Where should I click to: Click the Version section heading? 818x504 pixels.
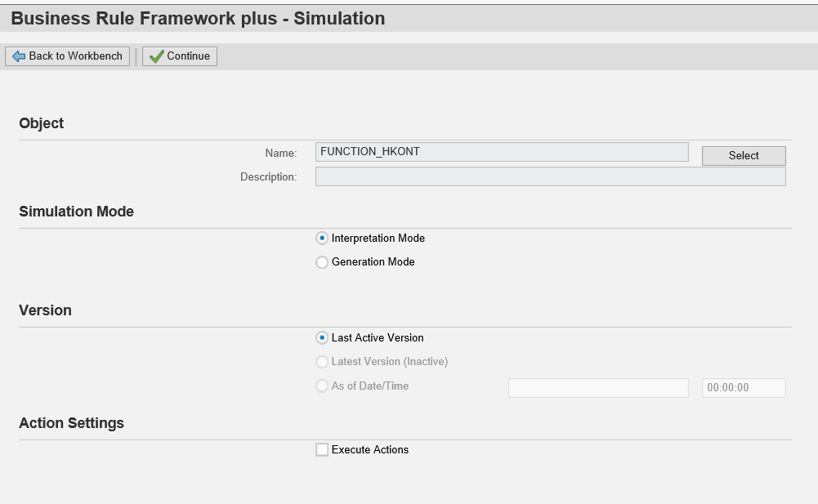46,310
